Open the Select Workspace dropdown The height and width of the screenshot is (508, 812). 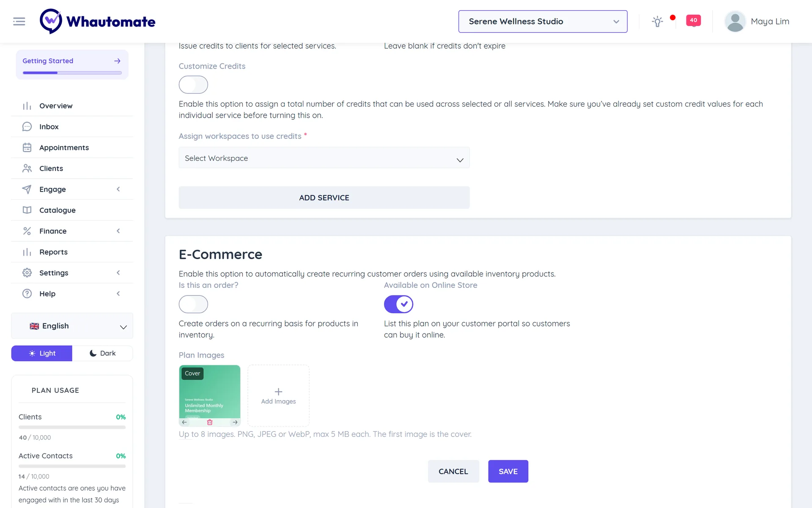point(324,158)
